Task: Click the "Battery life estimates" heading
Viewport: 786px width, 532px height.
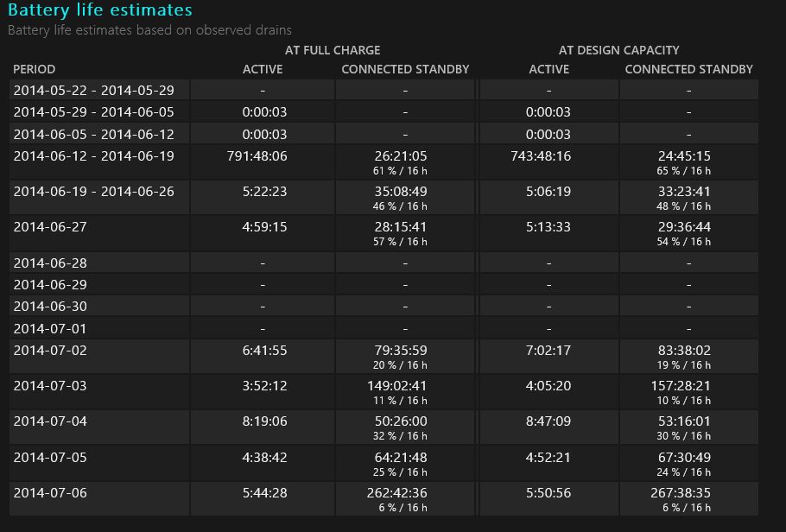Action: tap(100, 10)
